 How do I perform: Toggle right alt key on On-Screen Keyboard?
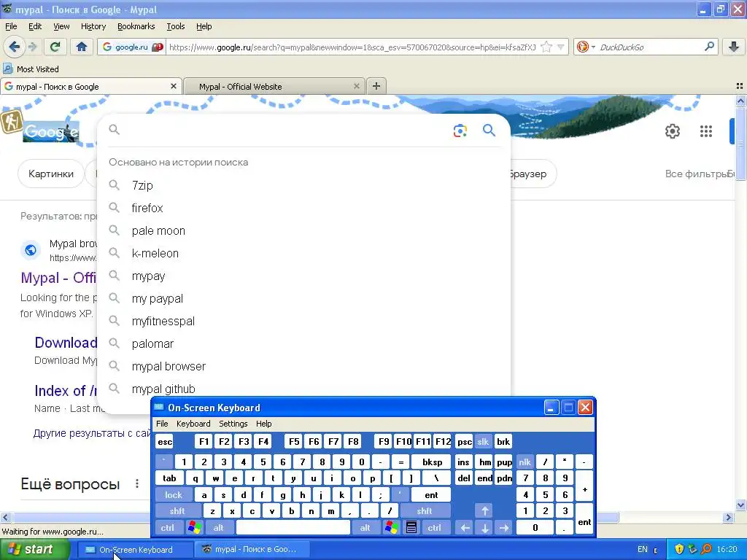pos(365,528)
